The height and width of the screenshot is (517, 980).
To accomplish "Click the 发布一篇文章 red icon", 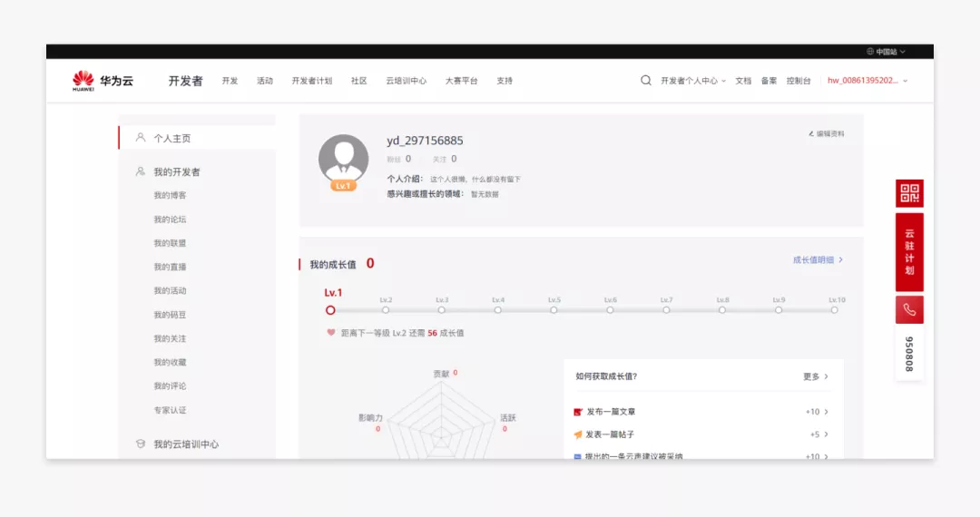I will click(577, 412).
